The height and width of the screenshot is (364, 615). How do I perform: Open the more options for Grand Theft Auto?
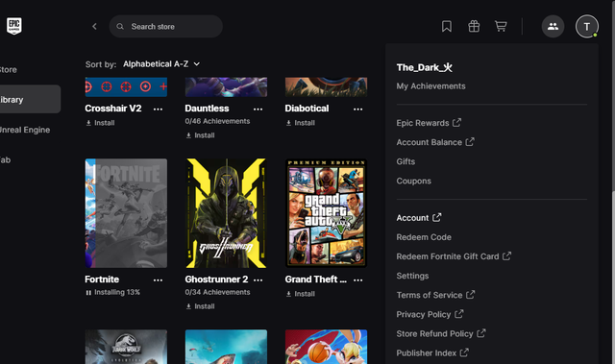[x=357, y=279]
